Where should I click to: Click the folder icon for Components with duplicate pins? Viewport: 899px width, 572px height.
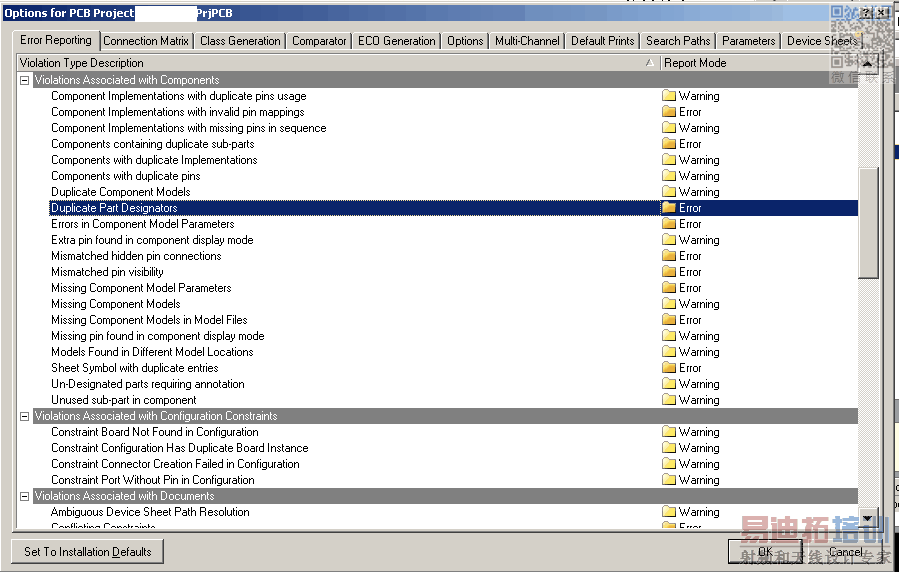point(669,176)
